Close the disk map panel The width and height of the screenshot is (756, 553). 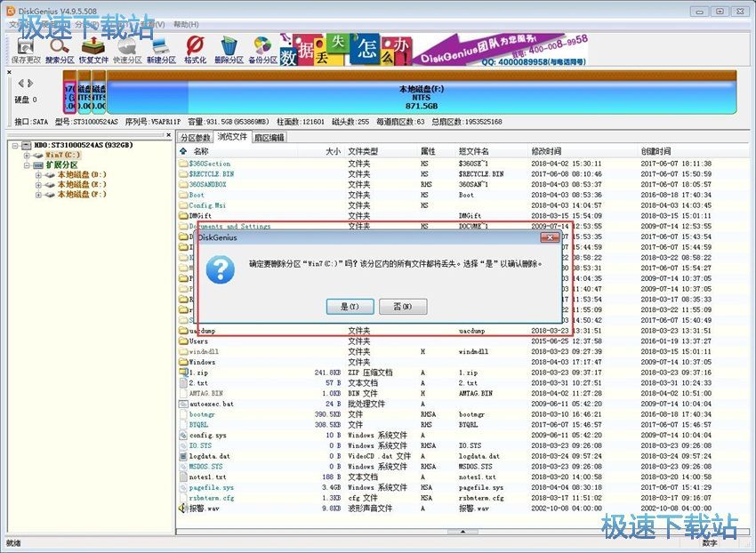(x=9, y=72)
